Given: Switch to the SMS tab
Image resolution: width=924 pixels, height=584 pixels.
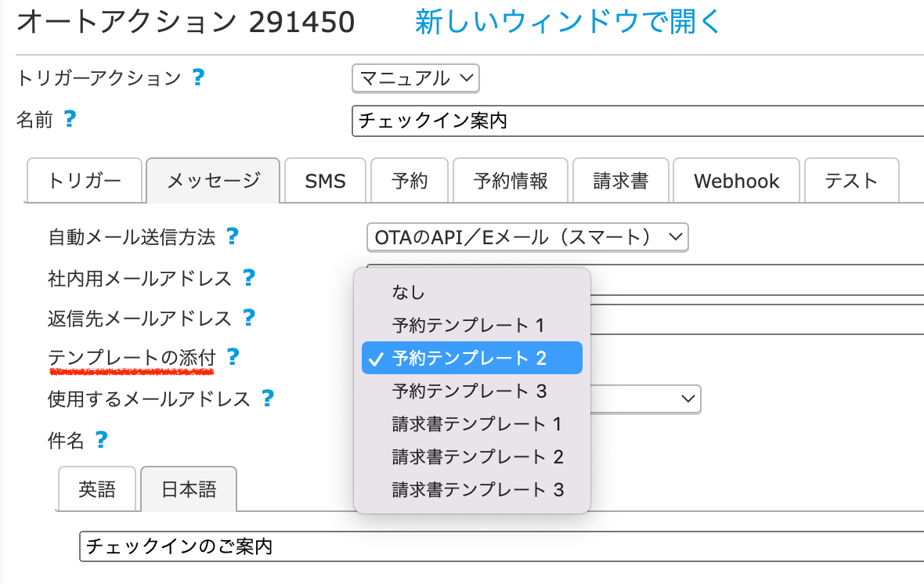Looking at the screenshot, I should (x=325, y=182).
